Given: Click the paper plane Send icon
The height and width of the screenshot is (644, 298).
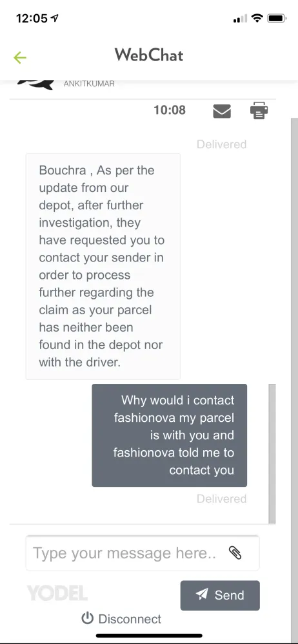Looking at the screenshot, I should (202, 594).
